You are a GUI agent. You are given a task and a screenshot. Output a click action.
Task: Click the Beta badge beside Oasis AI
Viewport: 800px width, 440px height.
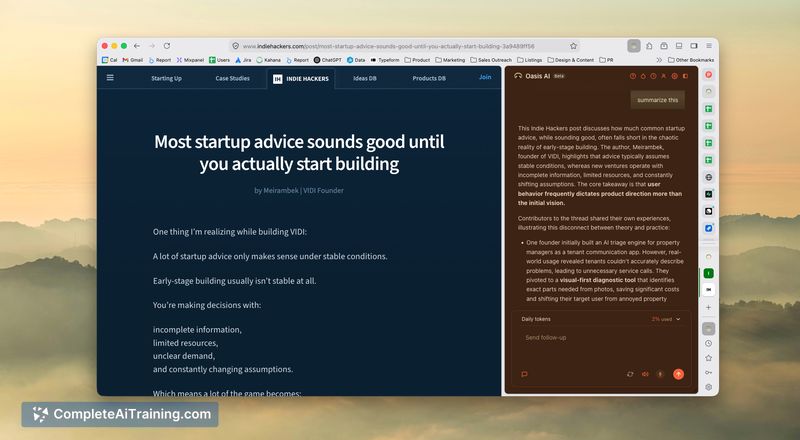click(559, 76)
